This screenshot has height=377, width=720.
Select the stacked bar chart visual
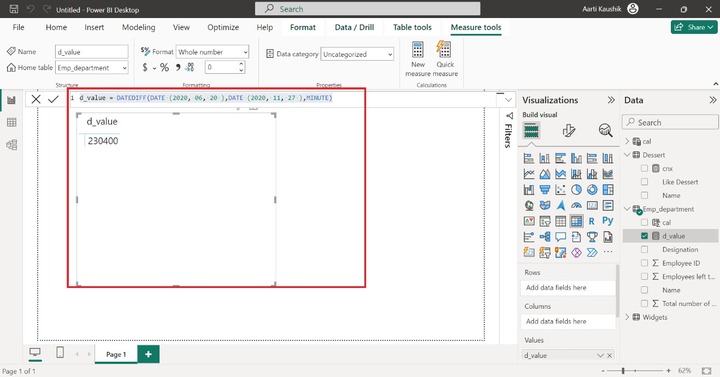(x=529, y=159)
